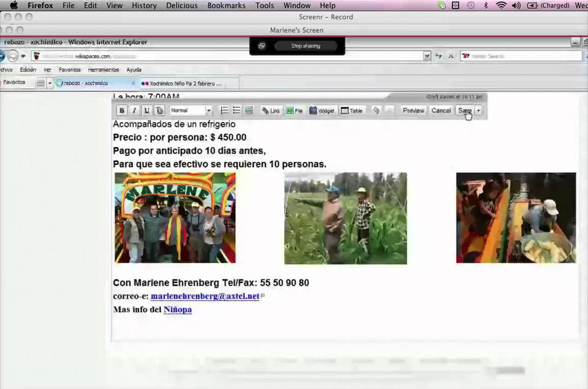Viewport: 588px width, 389px height.
Task: Open the Widget insert tool
Action: pyautogui.click(x=322, y=111)
